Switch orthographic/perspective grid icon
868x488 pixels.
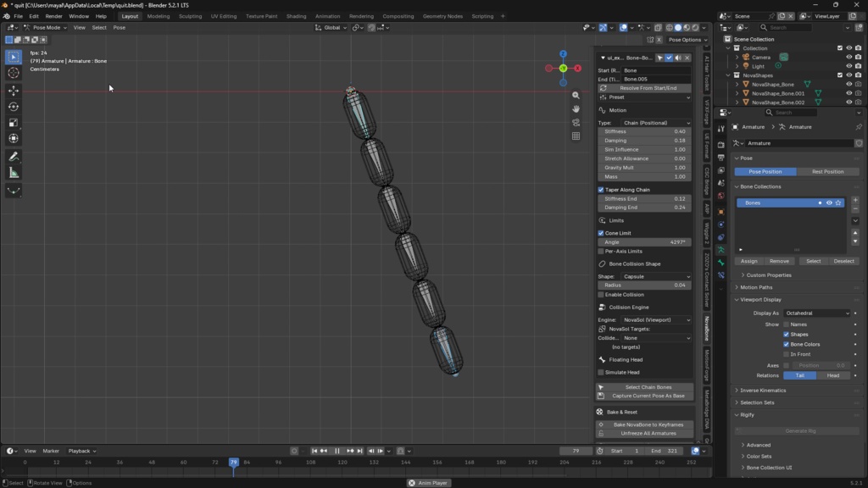click(576, 136)
